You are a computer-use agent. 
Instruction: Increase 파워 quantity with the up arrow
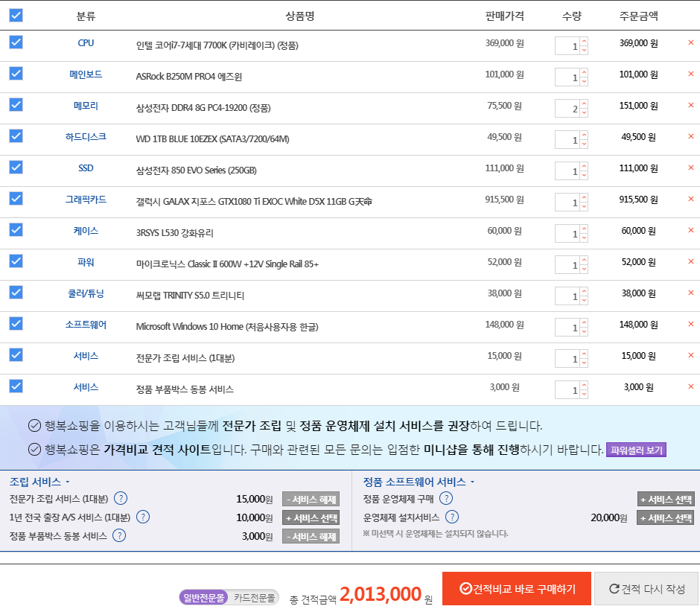point(584,261)
